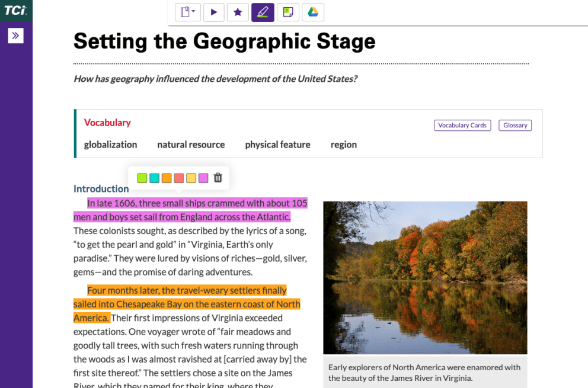Delete highlight with the trash can icon
The height and width of the screenshot is (388, 588).
218,178
